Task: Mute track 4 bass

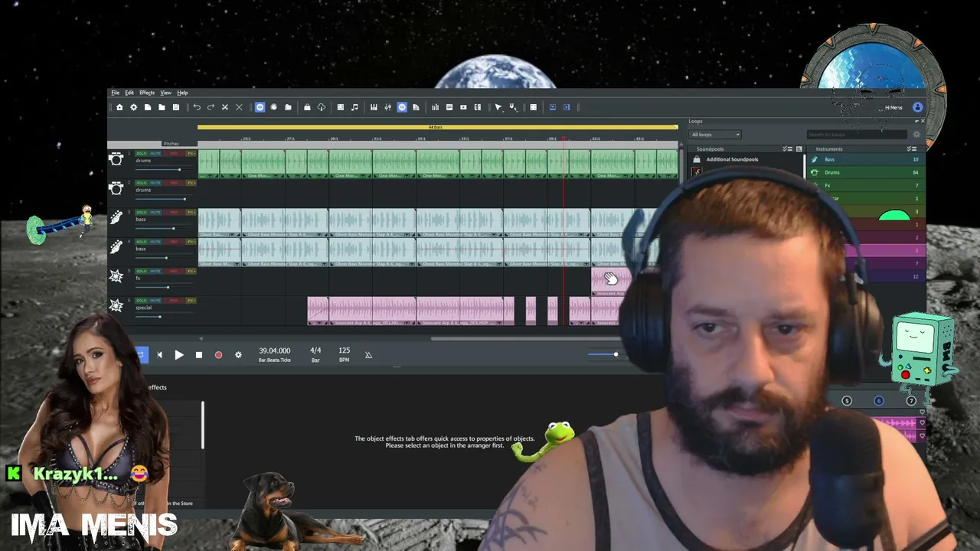Action: click(x=155, y=242)
